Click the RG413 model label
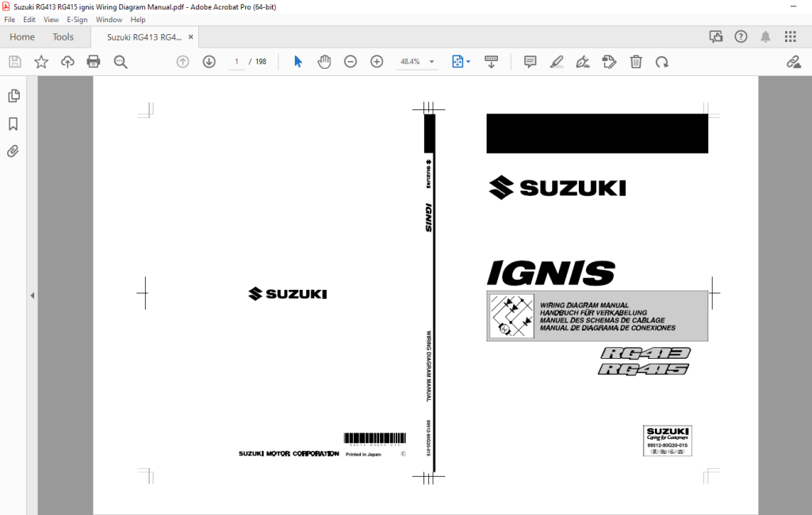Screen dimensions: 812x515 pyautogui.click(x=645, y=353)
